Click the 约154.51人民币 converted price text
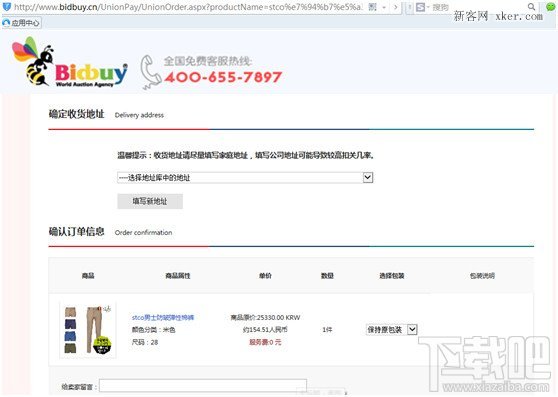The image size is (558, 397). [x=265, y=330]
